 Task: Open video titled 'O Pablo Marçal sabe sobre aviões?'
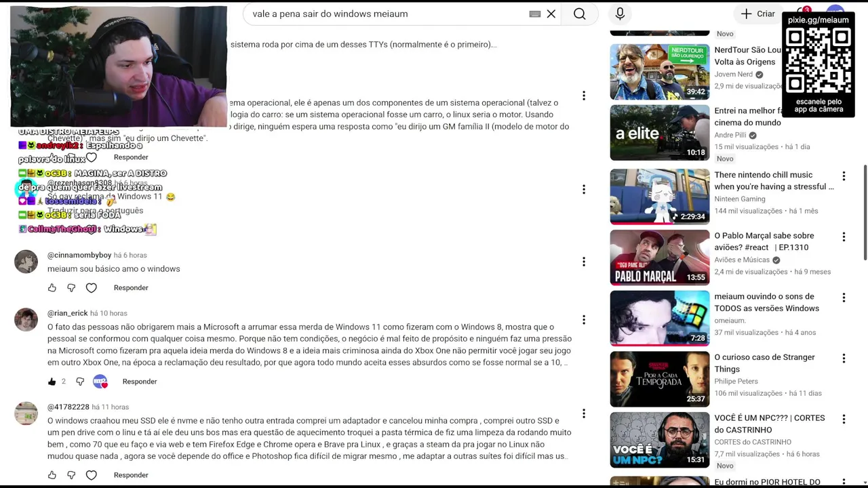[x=764, y=242]
